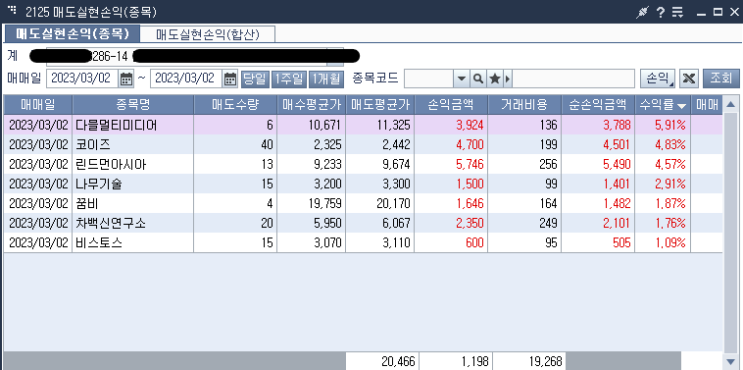Image resolution: width=743 pixels, height=370 pixels.
Task: Click the small arrow next to star icon
Action: [507, 79]
